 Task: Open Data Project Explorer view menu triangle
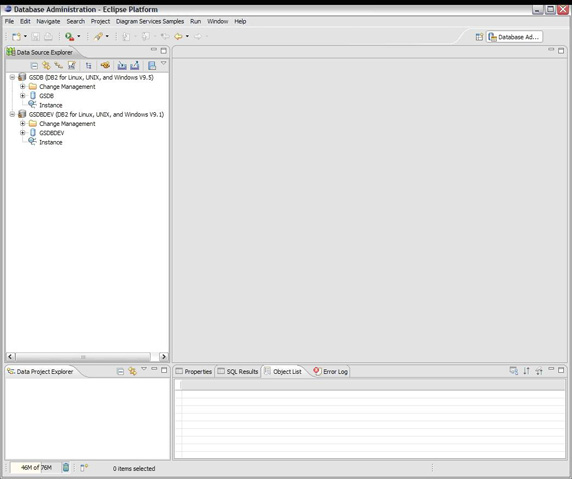click(144, 369)
